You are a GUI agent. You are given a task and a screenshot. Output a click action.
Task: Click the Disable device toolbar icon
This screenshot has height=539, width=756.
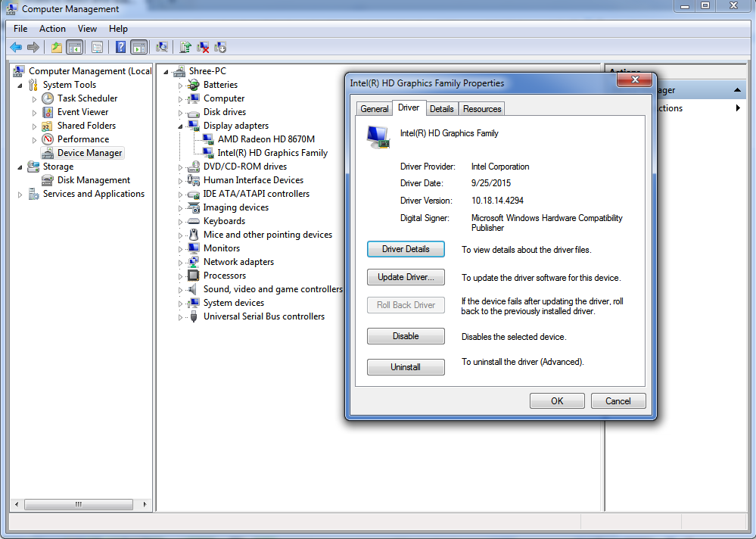pos(220,47)
